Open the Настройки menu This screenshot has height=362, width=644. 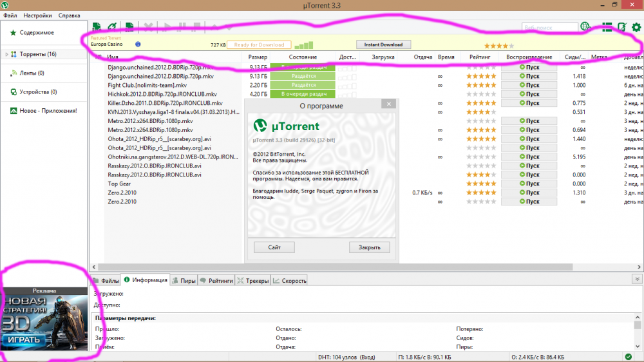[x=37, y=15]
